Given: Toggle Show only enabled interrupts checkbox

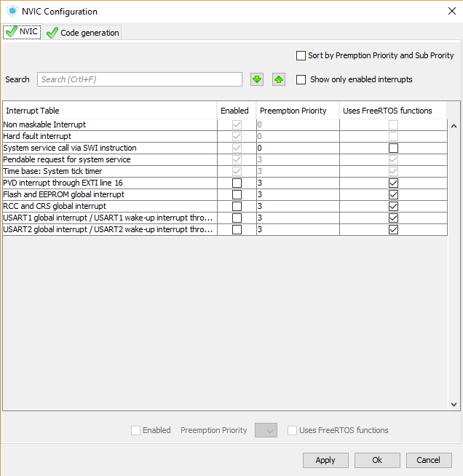Looking at the screenshot, I should (301, 79).
